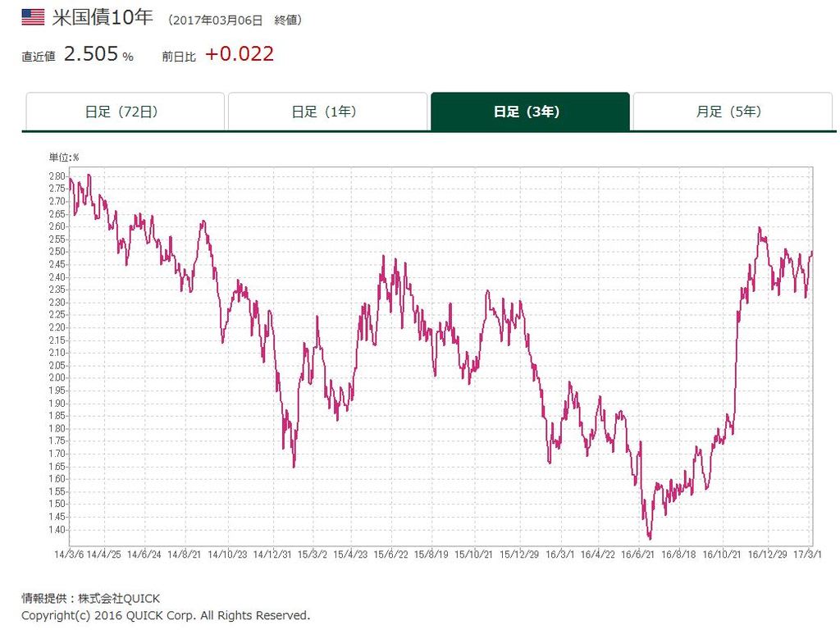Screen dimensions: 840x630
Task: Click the 3.00 y-axis neighbor label 2.75
Action: click(57, 189)
